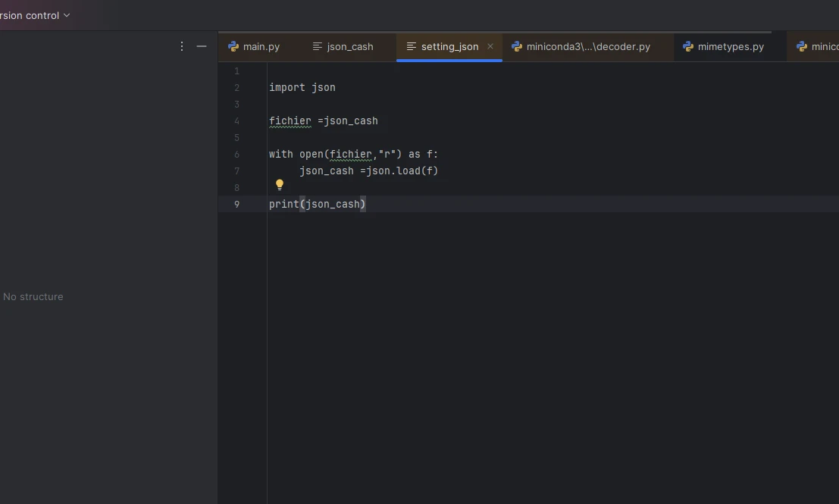Viewport: 839px width, 504px height.
Task: Hide the Structure panel with the minimize icon
Action: [x=202, y=46]
